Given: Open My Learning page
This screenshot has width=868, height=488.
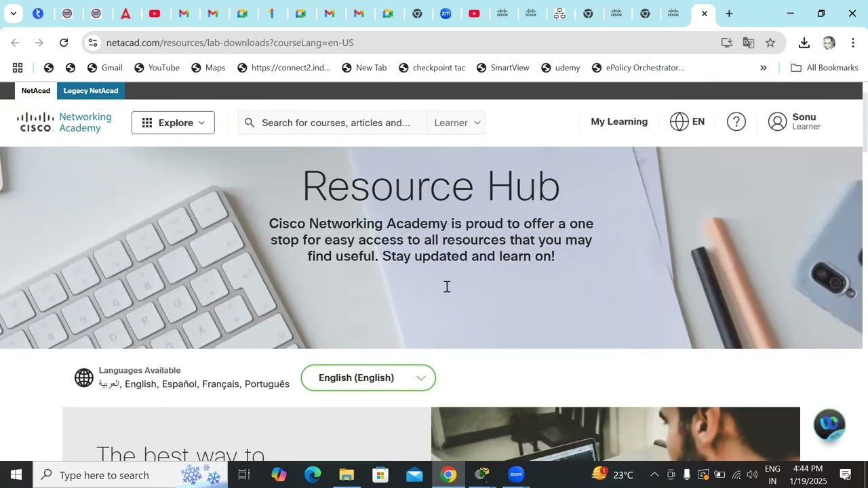Looking at the screenshot, I should tap(619, 122).
